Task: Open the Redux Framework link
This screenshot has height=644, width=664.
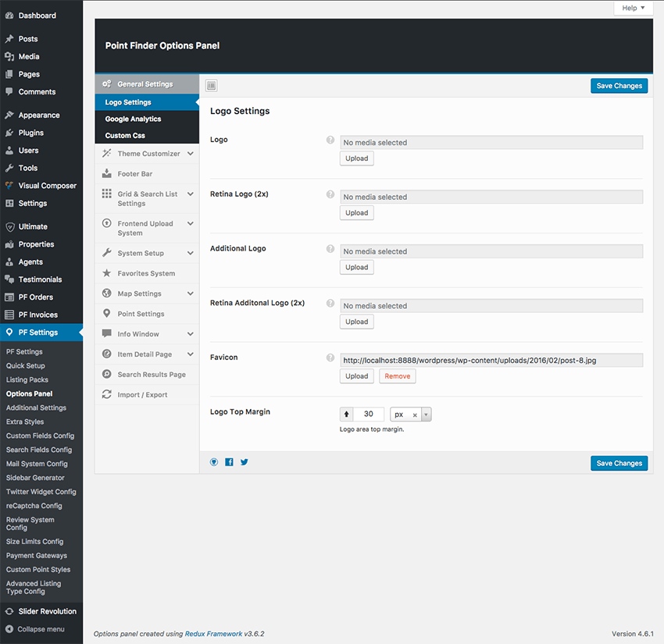Action: click(213, 634)
